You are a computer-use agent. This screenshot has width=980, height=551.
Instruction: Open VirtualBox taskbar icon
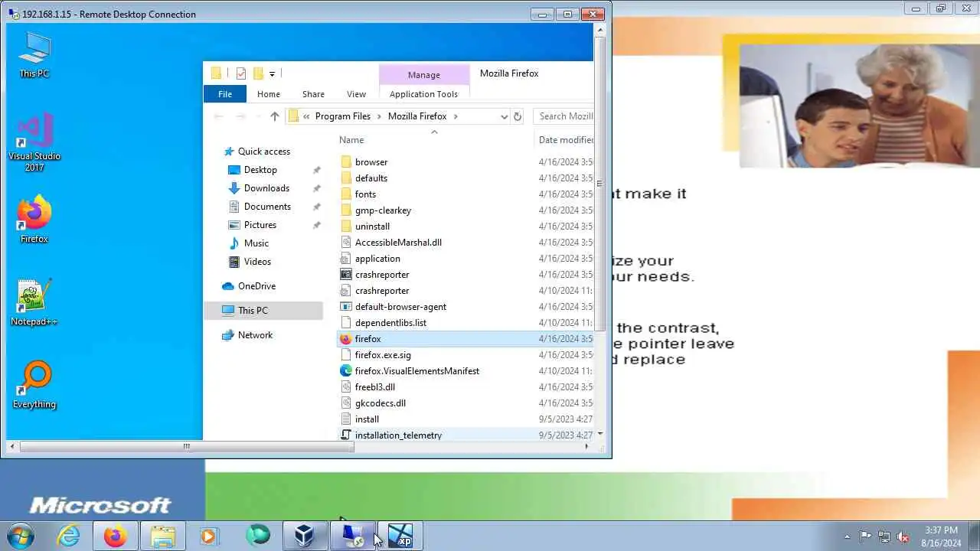[305, 536]
